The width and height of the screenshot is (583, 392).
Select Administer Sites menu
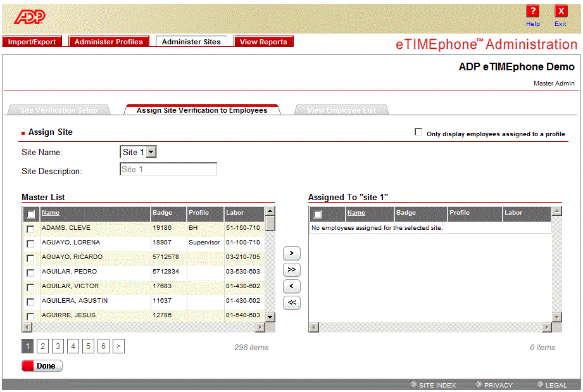click(x=191, y=42)
